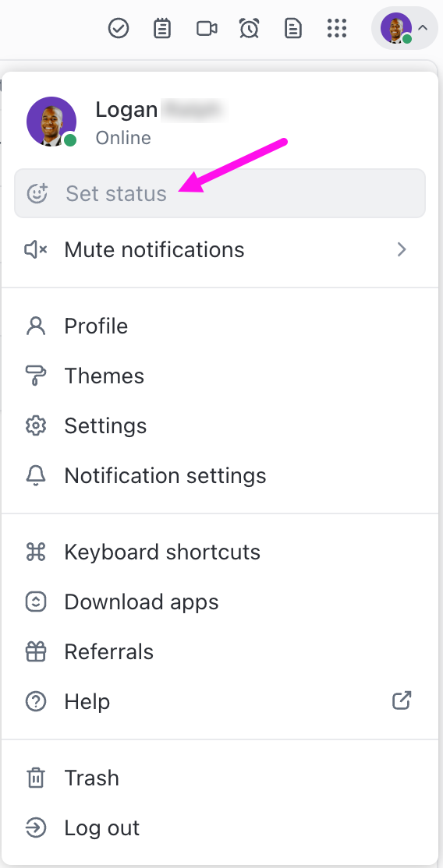443x868 pixels.
Task: Open Help external link
Action: pos(220,701)
